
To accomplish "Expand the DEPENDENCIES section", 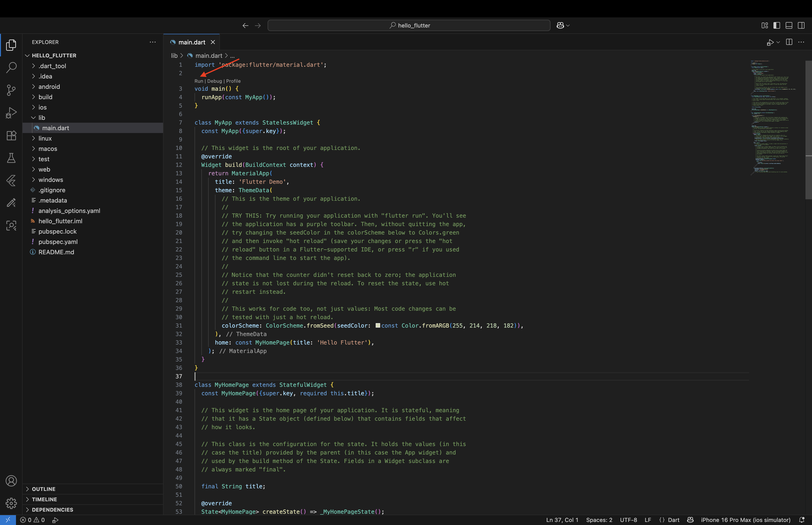I will 93,510.
